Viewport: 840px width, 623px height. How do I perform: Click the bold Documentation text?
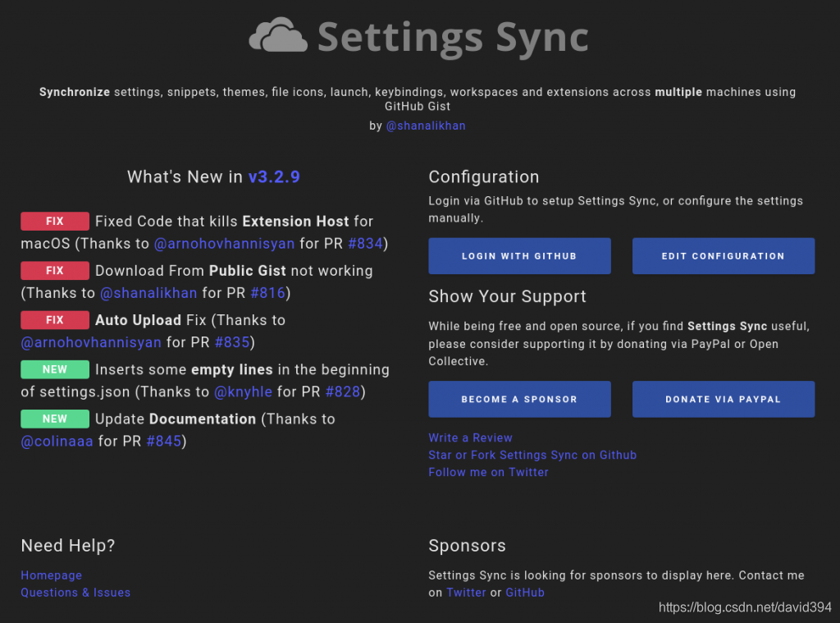pos(203,419)
